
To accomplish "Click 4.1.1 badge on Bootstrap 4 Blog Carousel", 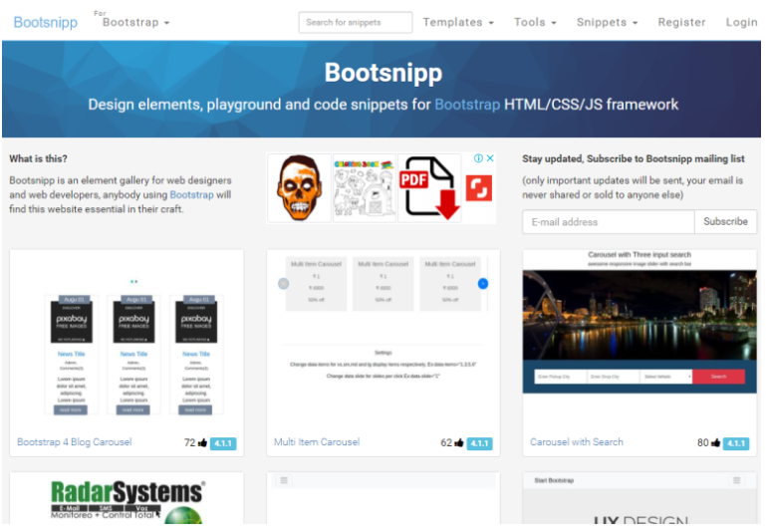I will tap(223, 443).
